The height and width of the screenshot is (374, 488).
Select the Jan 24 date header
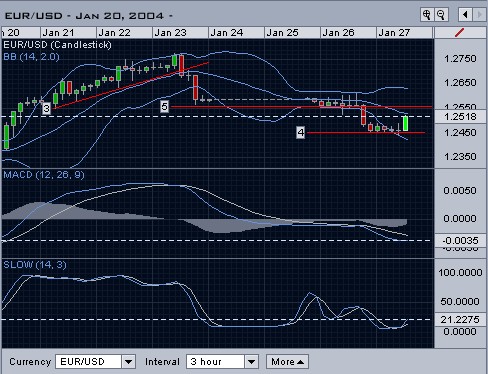click(236, 33)
